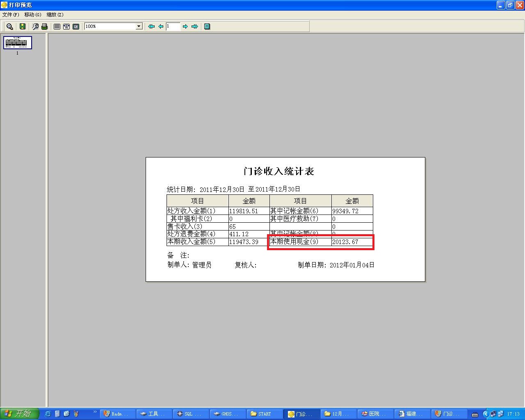Print the report using the printer icon
The width and height of the screenshot is (525, 420).
(44, 26)
